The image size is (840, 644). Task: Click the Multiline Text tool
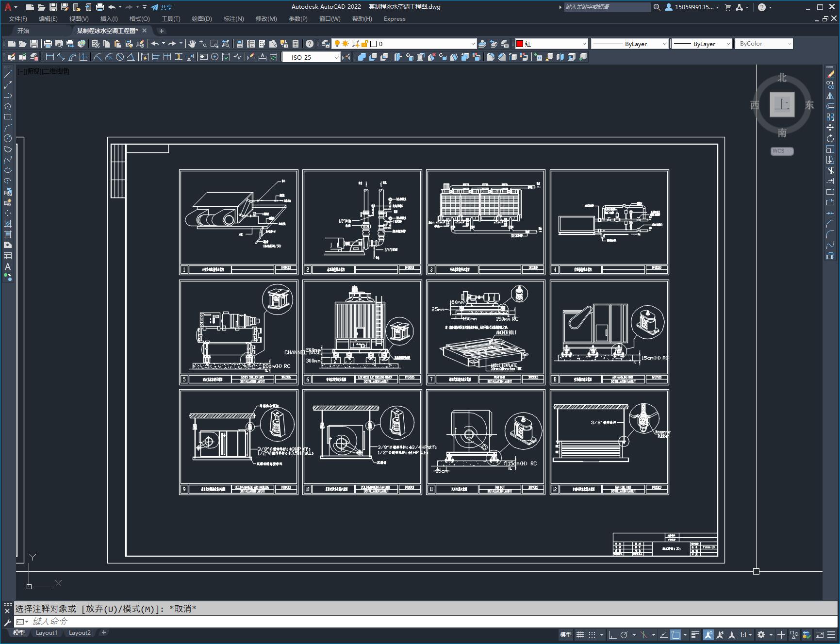(8, 266)
